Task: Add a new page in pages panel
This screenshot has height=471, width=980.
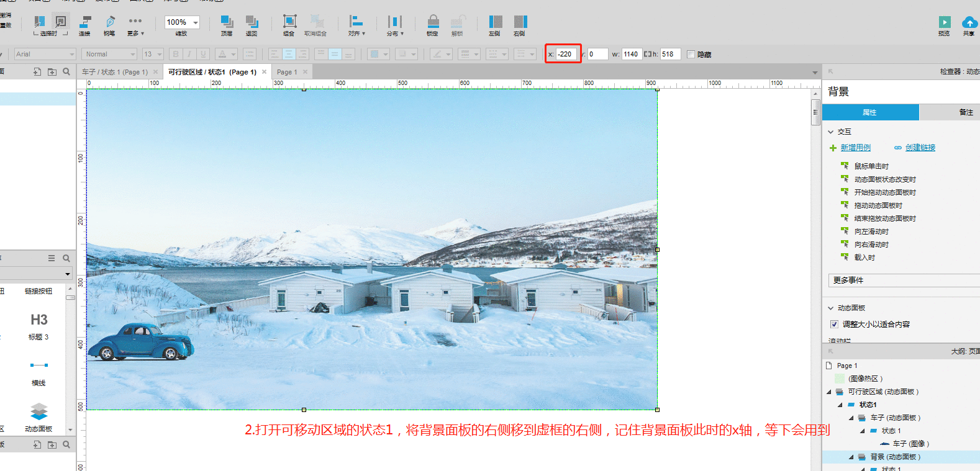Action: coord(37,72)
